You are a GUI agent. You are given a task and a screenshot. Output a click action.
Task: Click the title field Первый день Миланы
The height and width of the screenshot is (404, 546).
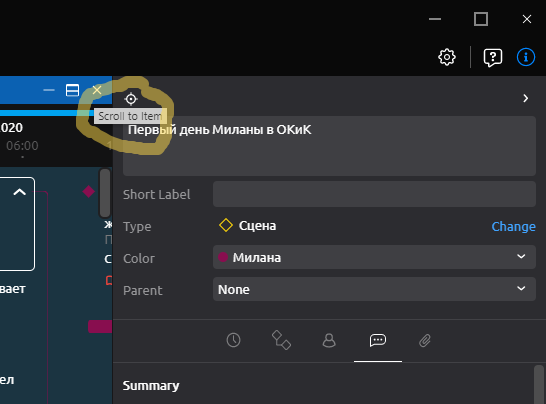[x=329, y=146]
